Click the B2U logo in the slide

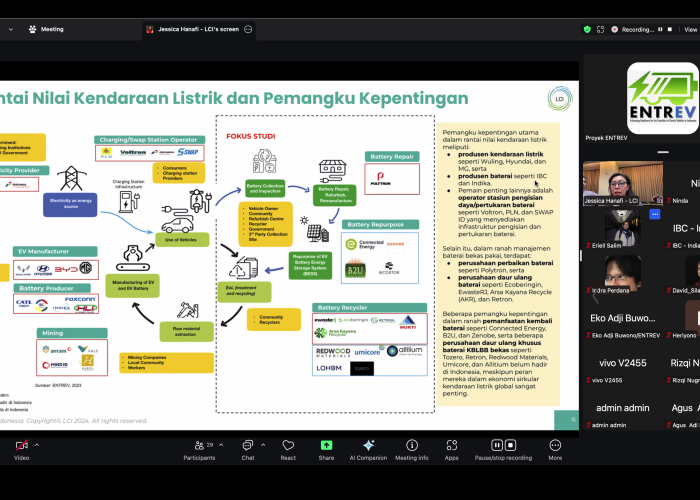coord(355,269)
